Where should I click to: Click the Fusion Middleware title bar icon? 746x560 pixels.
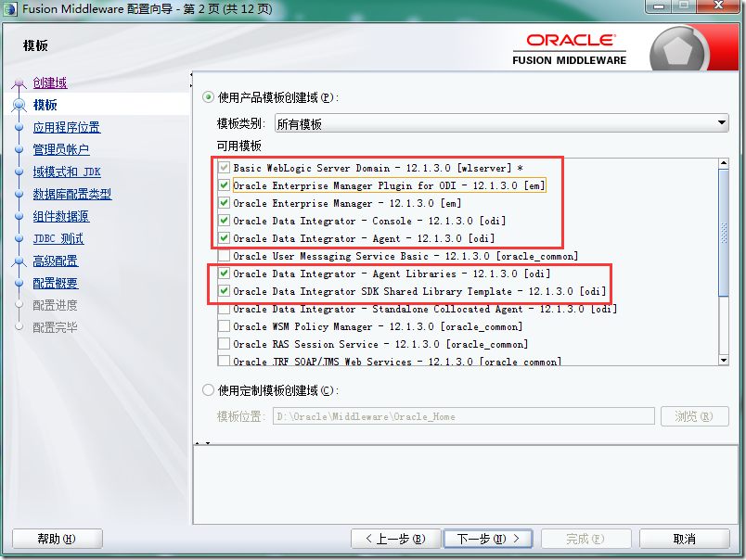(10, 8)
